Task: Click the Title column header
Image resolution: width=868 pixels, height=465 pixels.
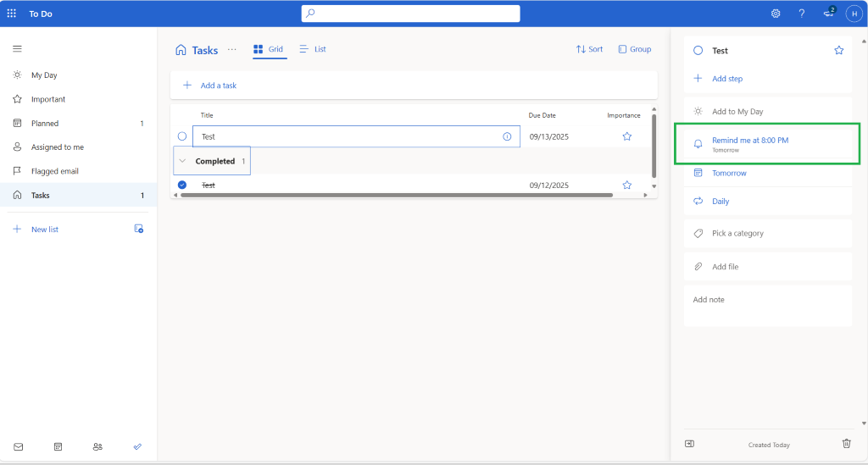Action: tap(207, 115)
